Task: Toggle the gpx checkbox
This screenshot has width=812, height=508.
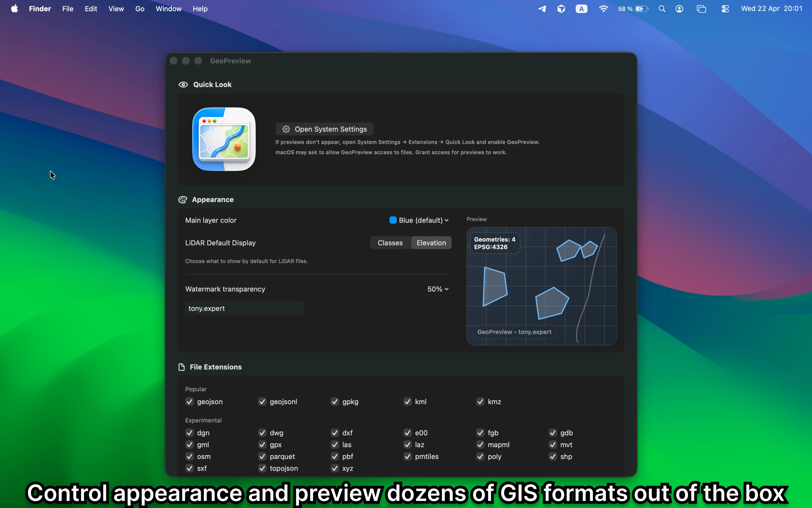Action: [262, 444]
